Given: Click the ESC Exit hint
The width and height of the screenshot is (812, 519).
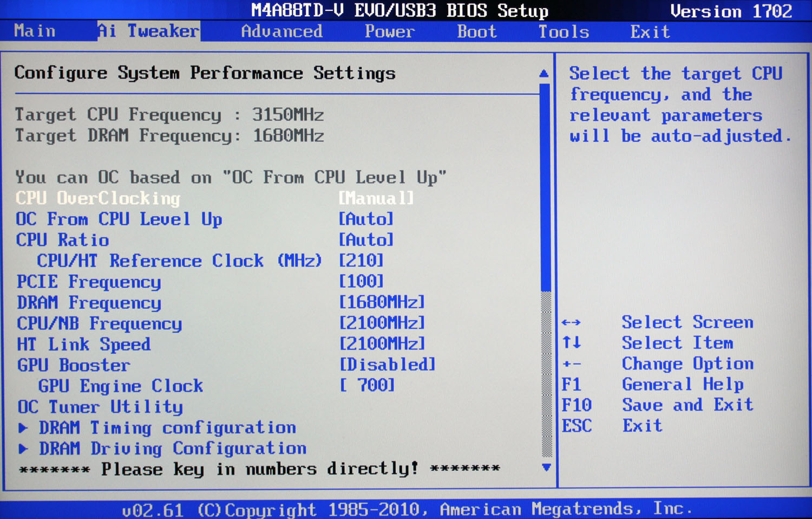Looking at the screenshot, I should tap(612, 425).
